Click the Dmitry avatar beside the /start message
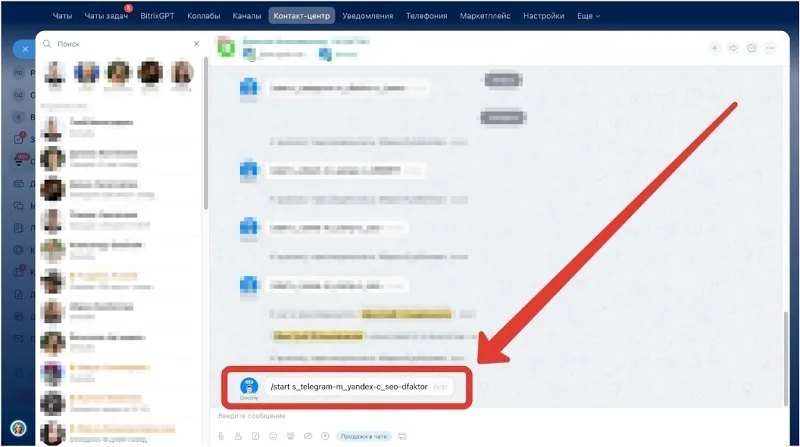 pos(249,386)
